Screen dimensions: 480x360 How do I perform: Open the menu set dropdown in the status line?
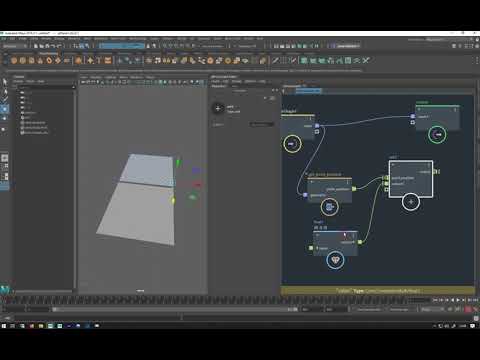15,46
